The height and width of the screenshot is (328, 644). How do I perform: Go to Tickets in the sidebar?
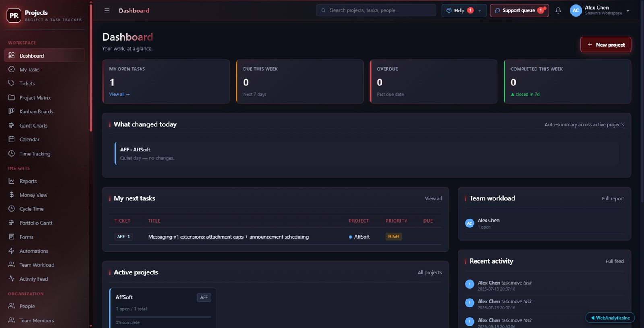coord(44,83)
